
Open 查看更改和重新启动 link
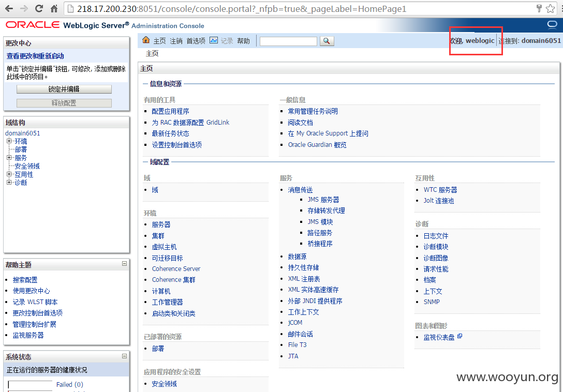(35, 56)
